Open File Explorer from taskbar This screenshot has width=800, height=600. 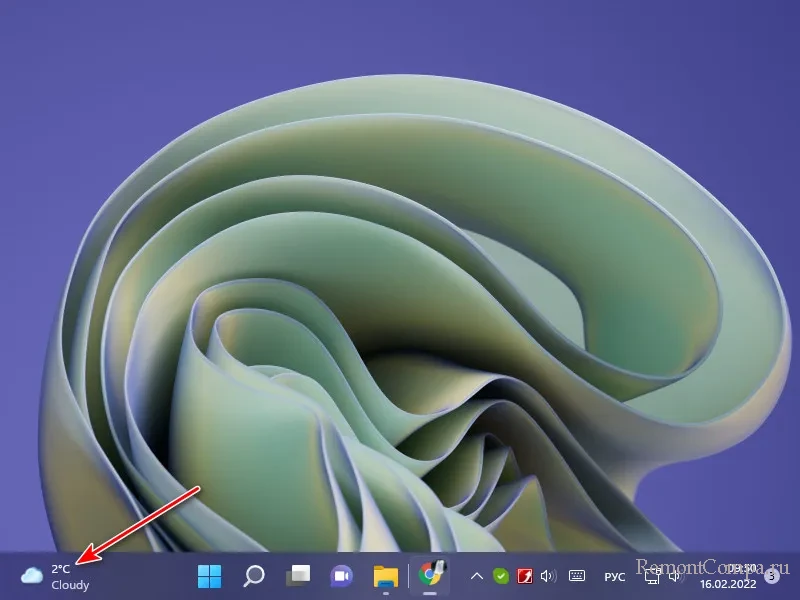point(386,576)
